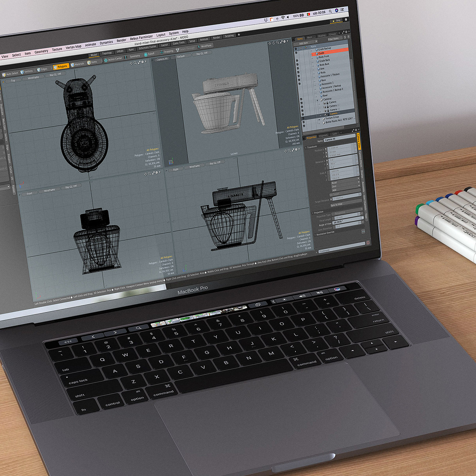
Task: Click the Camera viewport rotate icon
Action: [x=274, y=43]
